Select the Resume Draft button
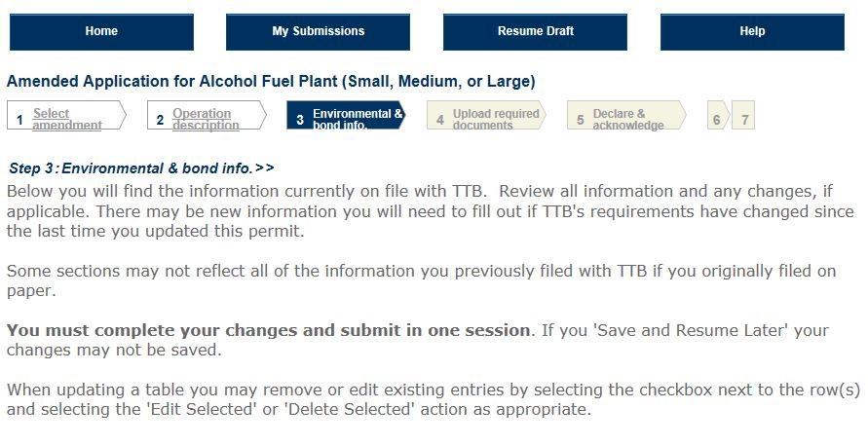 click(x=535, y=31)
